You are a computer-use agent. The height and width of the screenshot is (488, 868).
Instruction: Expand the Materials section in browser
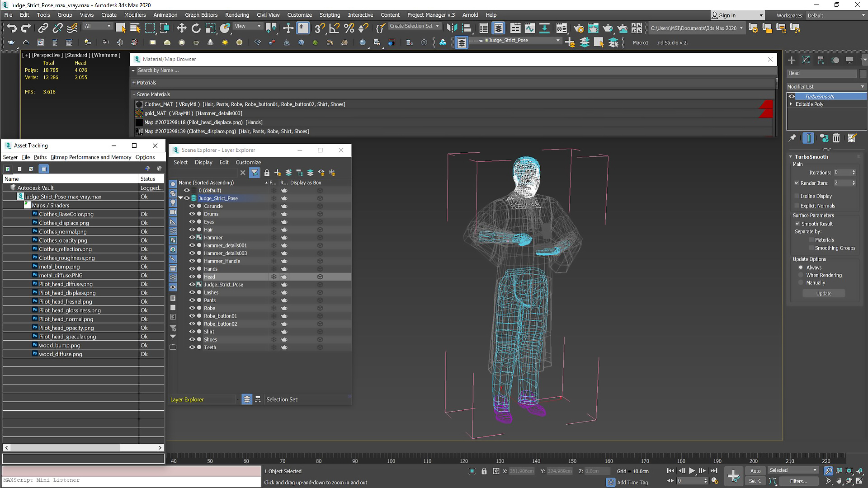(x=134, y=83)
